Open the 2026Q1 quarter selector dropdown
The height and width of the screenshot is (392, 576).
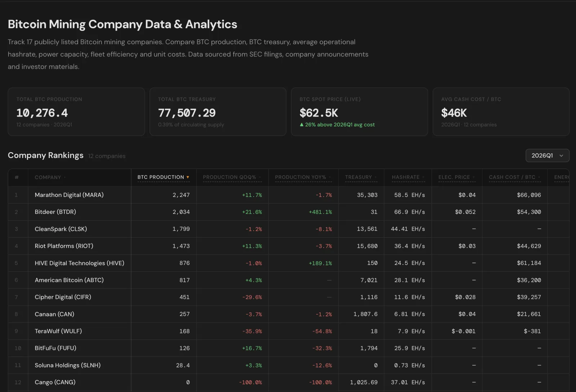coord(547,156)
